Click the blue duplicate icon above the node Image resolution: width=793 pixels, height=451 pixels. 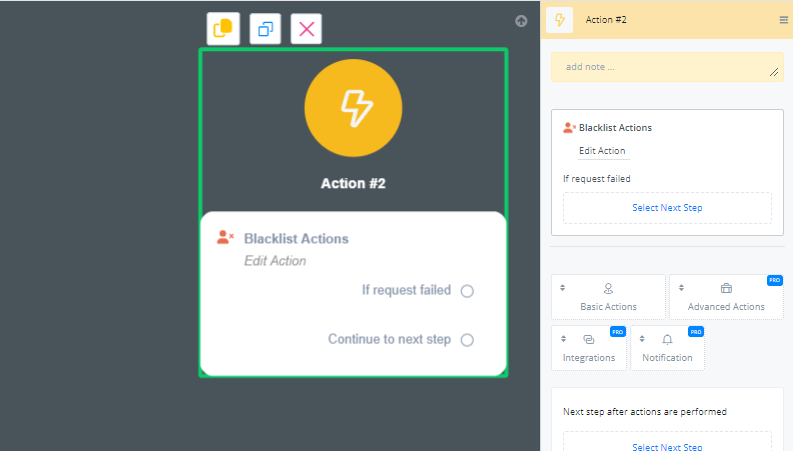(x=265, y=29)
